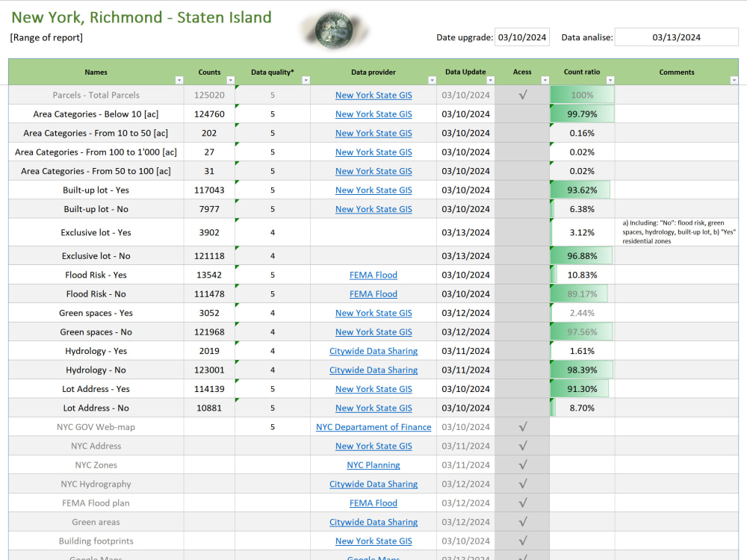Screen dimensions: 747x560
Task: Select cell Area Categories - Below 10 [ac]
Action: 96,113
